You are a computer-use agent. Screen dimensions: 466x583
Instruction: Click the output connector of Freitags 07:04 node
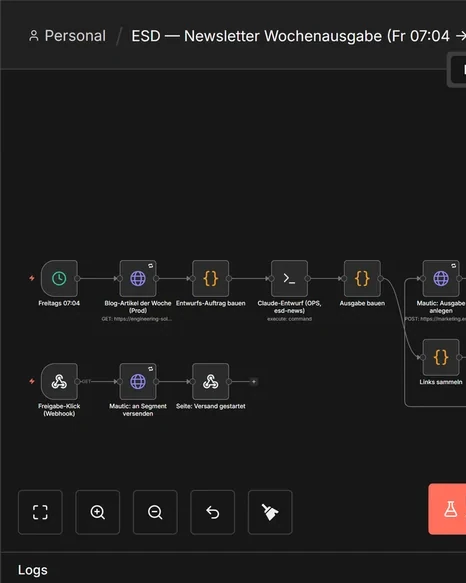[77, 278]
